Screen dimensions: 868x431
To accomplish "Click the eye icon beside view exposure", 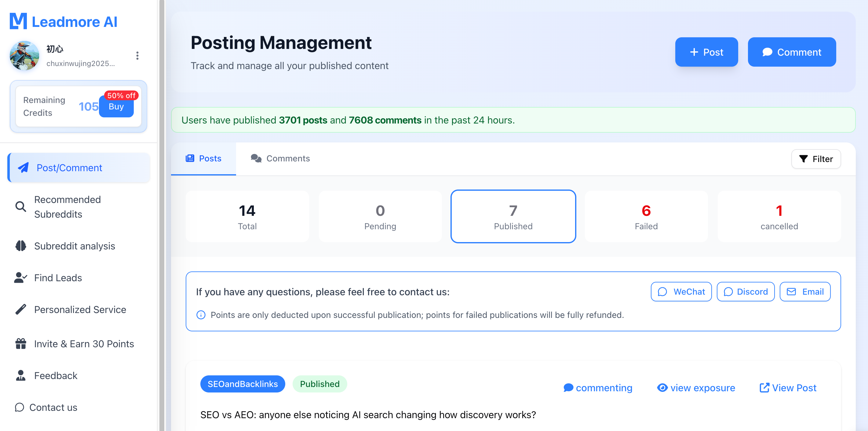I will pos(662,388).
